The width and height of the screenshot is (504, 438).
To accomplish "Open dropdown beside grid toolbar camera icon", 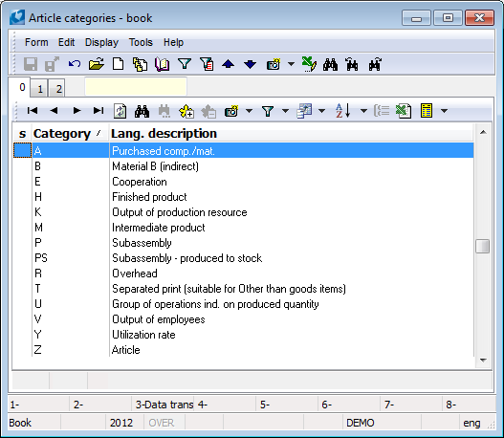I will click(249, 111).
